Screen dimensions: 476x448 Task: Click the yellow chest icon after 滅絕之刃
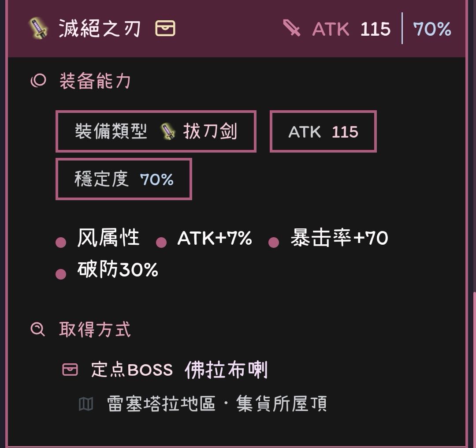pyautogui.click(x=165, y=29)
